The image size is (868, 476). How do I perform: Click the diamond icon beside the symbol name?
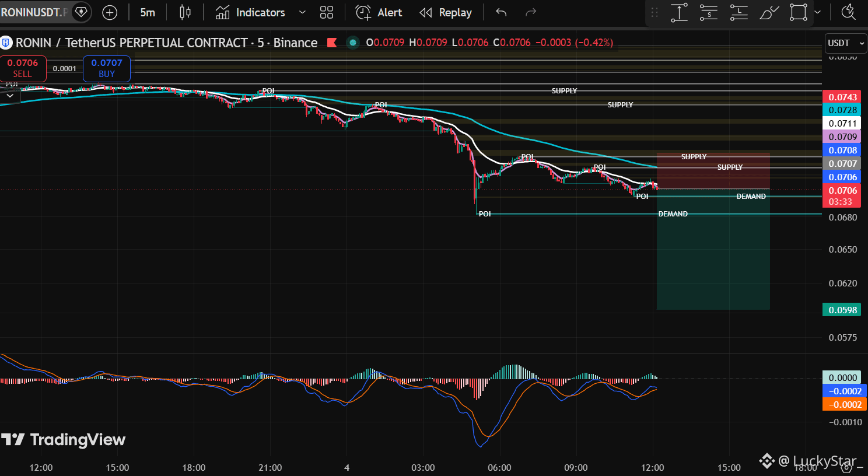(81, 12)
